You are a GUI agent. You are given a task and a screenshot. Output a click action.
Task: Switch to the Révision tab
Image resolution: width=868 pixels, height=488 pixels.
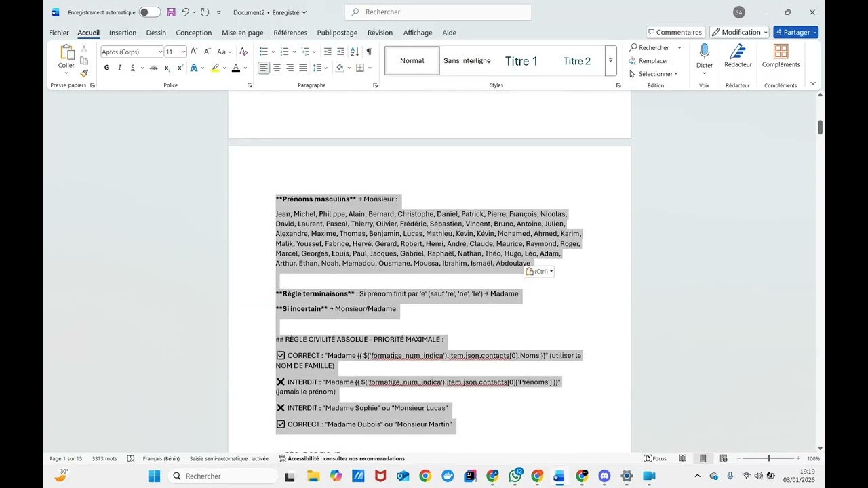(380, 33)
